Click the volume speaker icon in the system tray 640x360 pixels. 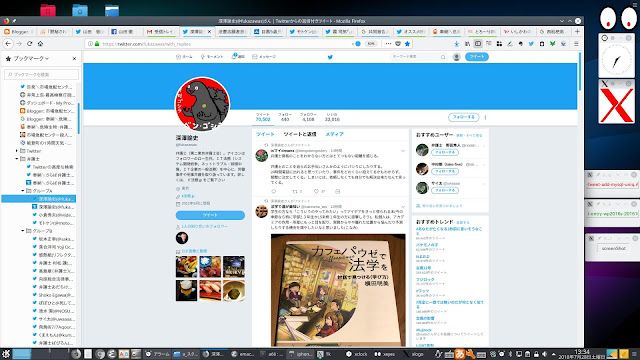(x=544, y=354)
